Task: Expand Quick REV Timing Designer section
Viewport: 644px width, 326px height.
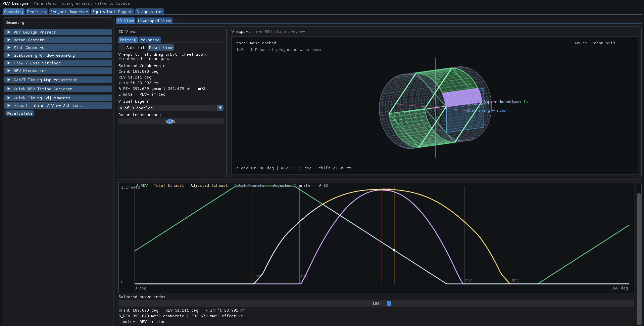Action: point(58,89)
